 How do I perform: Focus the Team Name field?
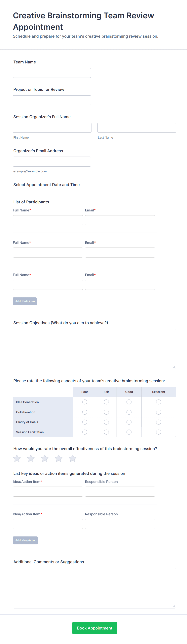(x=52, y=73)
